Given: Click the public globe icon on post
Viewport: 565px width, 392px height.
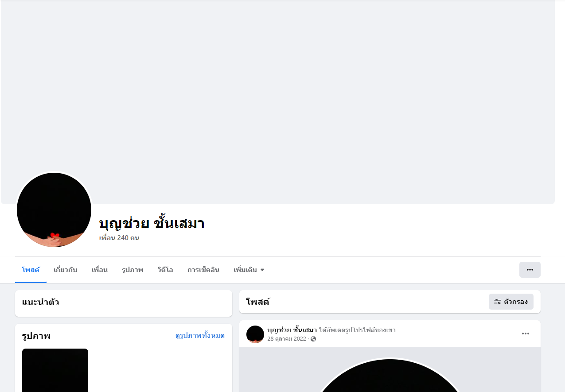Looking at the screenshot, I should pos(313,339).
